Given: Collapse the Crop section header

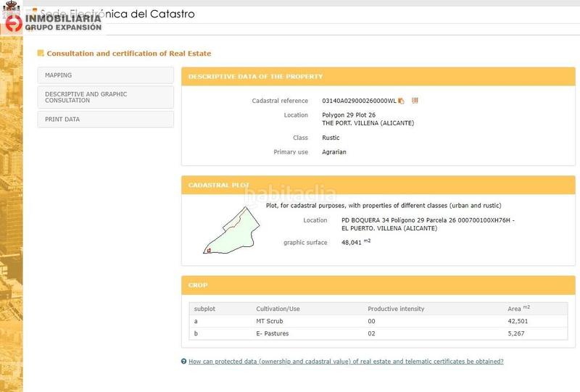Looking at the screenshot, I should 377,285.
